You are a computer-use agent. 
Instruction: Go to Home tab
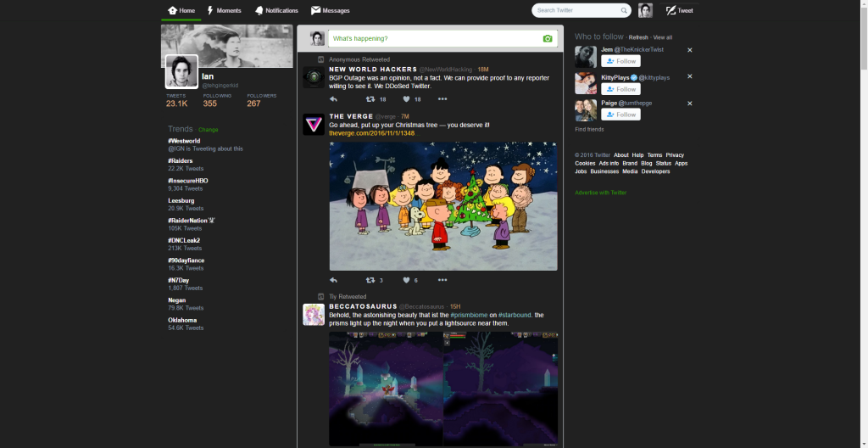pyautogui.click(x=181, y=10)
